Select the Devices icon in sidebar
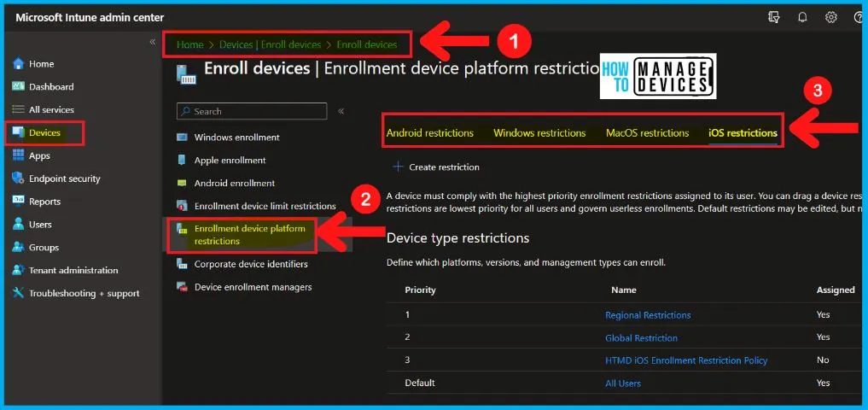 pyautogui.click(x=19, y=132)
